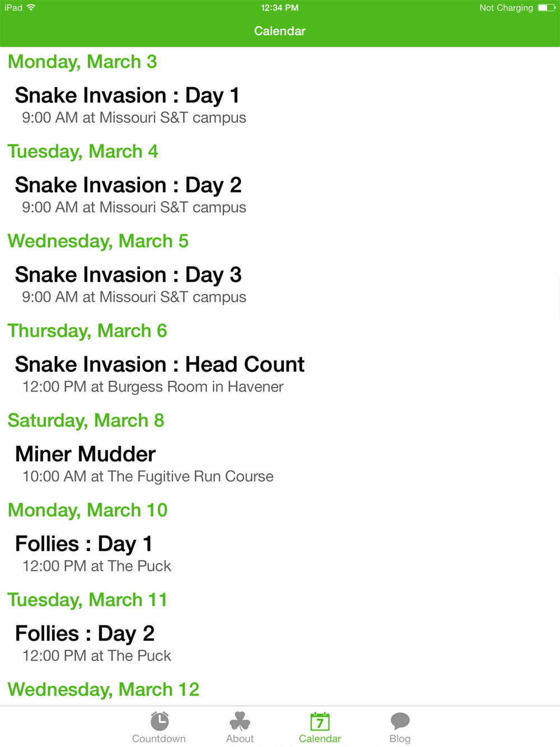Viewport: 560px width, 747px height.
Task: Select the Calendar page icon
Action: pos(320,721)
